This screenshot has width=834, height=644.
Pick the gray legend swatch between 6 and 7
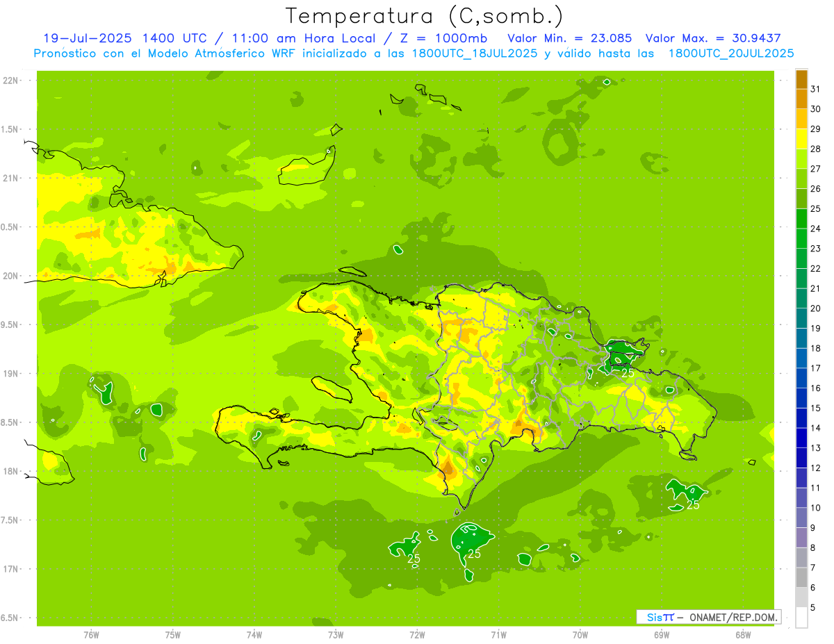(x=801, y=578)
